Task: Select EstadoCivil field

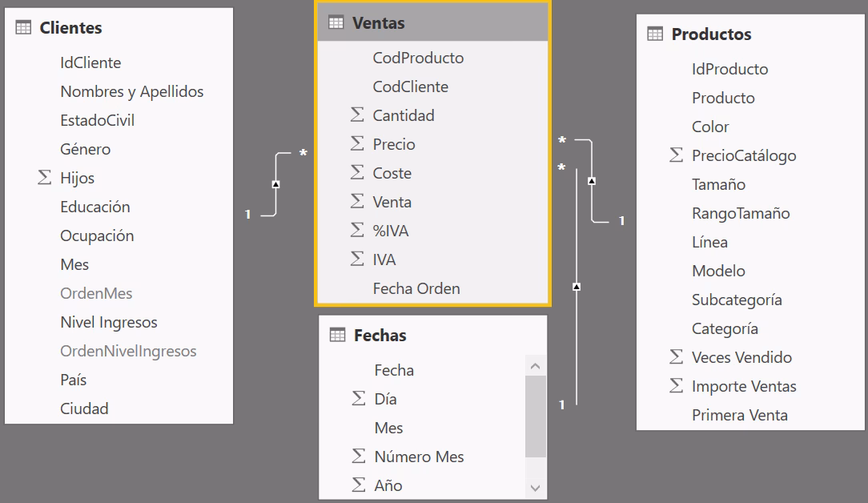Action: click(98, 120)
